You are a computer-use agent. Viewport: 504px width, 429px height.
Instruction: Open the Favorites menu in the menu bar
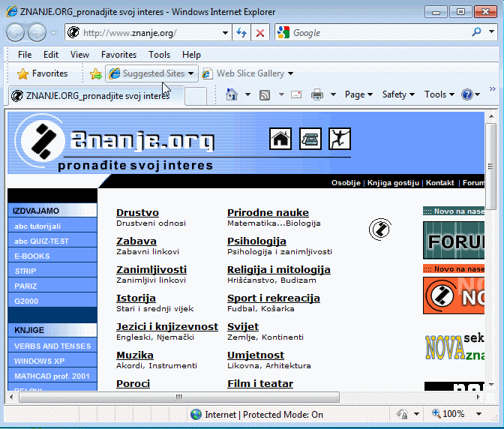coord(118,55)
